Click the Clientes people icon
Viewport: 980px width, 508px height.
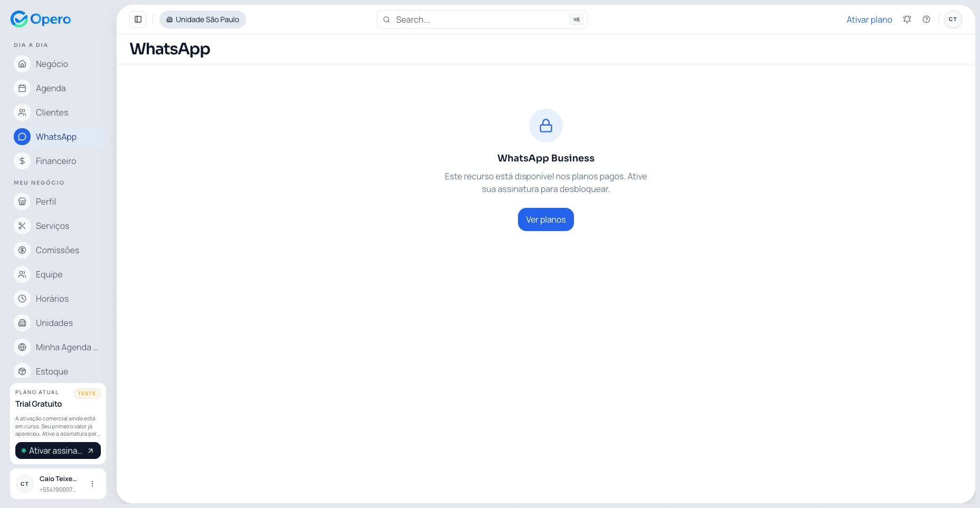coord(22,112)
